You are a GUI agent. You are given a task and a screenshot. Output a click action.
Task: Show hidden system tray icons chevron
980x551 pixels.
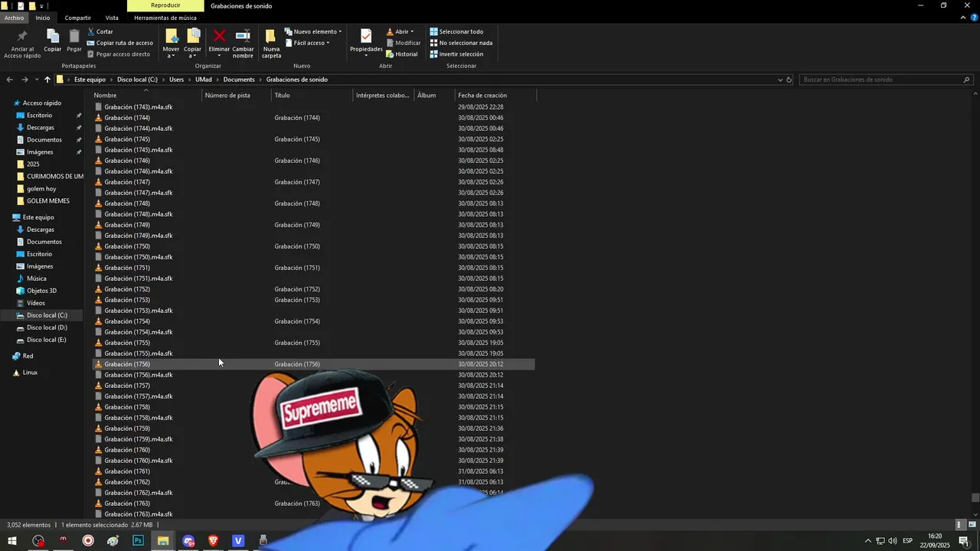click(x=867, y=541)
